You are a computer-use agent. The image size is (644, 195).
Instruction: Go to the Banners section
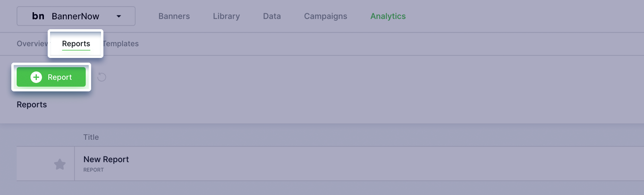point(174,16)
